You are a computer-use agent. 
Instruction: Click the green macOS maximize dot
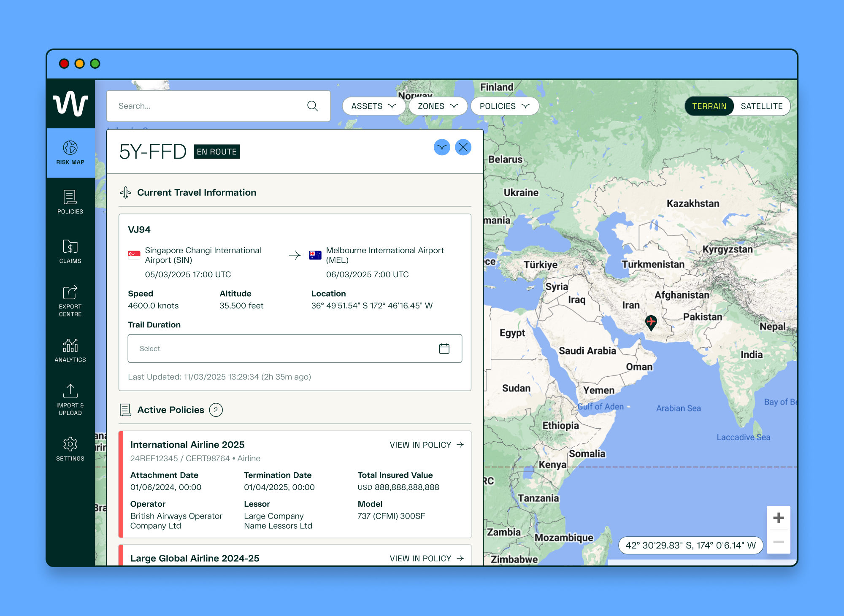[95, 64]
